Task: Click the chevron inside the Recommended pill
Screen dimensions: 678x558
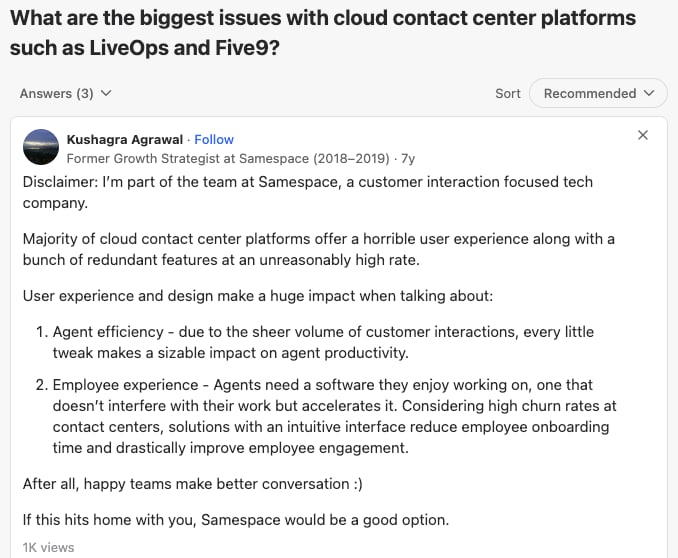Action: click(x=649, y=93)
